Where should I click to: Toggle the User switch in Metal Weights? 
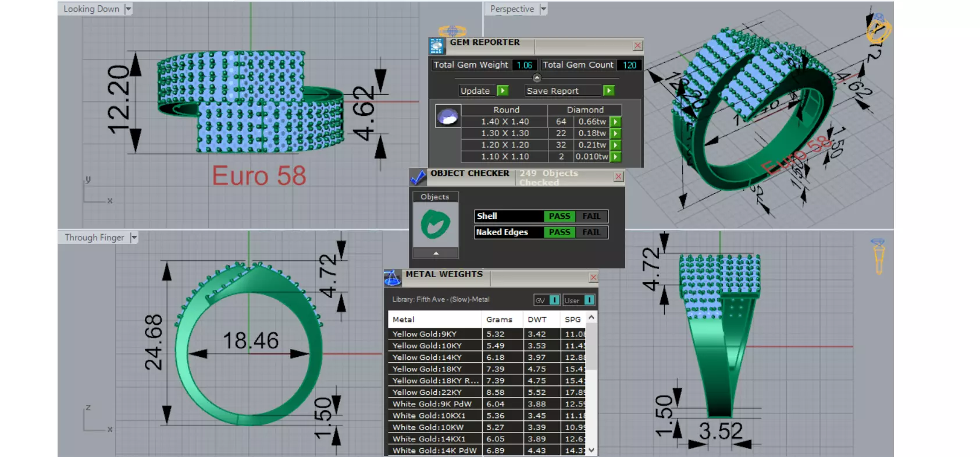coord(579,300)
